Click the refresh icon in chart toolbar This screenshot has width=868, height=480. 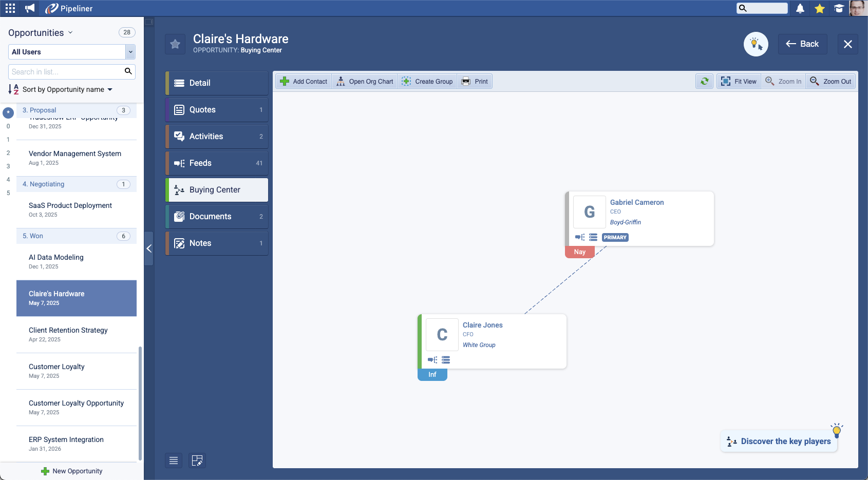pyautogui.click(x=705, y=81)
